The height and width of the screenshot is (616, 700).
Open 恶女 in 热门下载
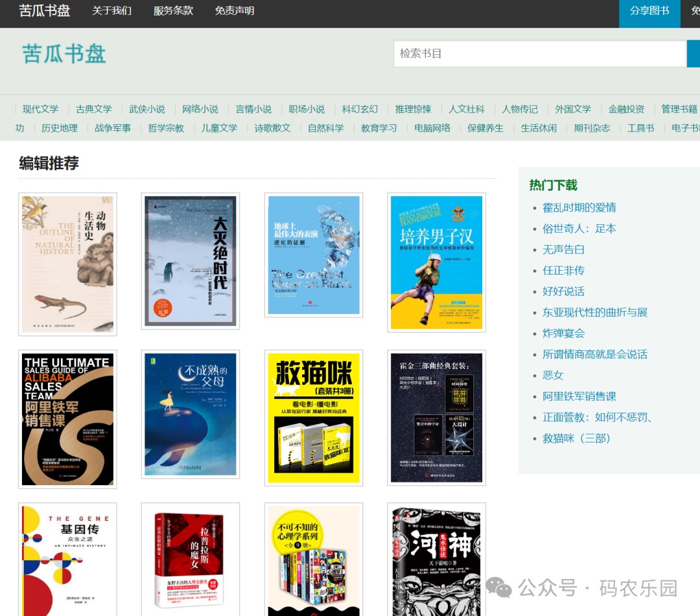[x=553, y=375]
